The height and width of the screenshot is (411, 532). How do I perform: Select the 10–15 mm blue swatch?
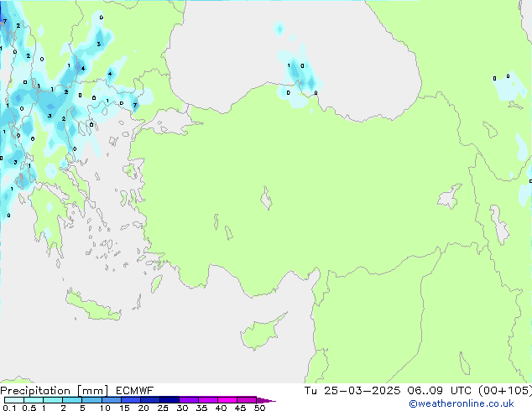111,400
